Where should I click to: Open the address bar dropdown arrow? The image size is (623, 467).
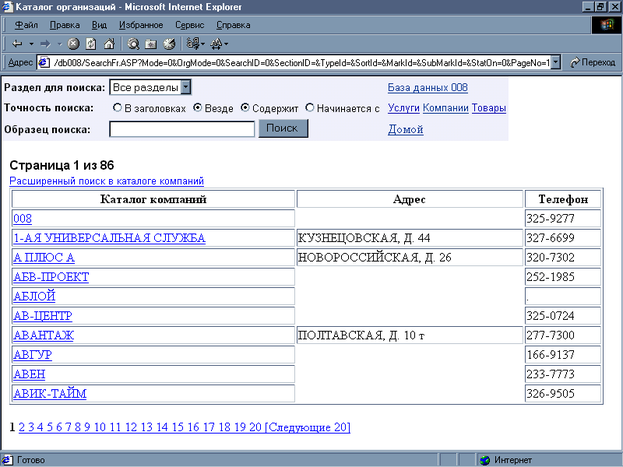pos(555,62)
